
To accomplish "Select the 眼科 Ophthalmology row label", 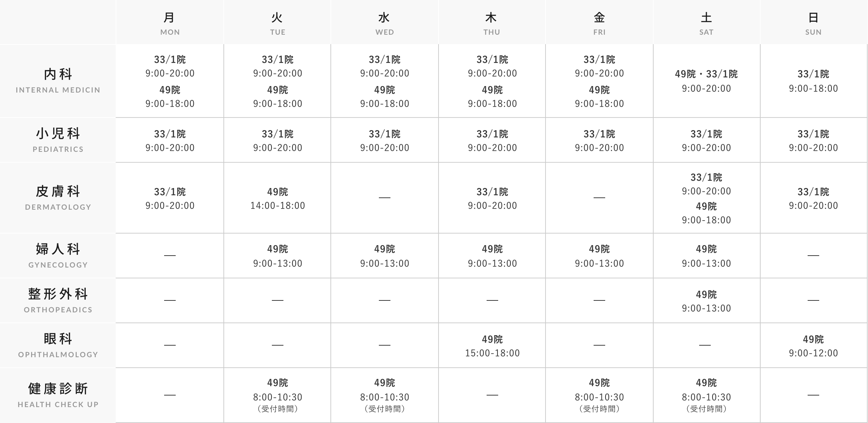I will pos(58,345).
